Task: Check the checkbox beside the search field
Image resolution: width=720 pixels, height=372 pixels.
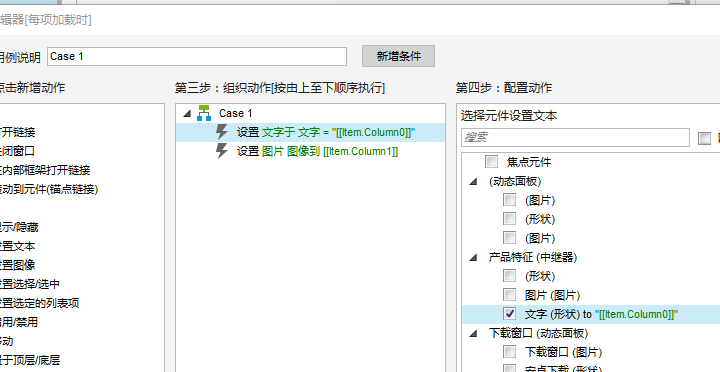Action: [704, 138]
